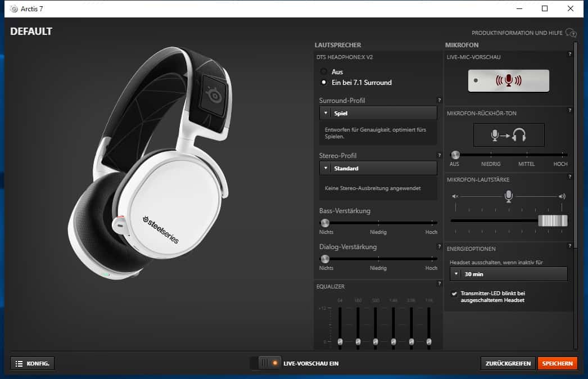
Task: Click the Dialog-Verstärkung knob at Nichts
Action: point(325,259)
